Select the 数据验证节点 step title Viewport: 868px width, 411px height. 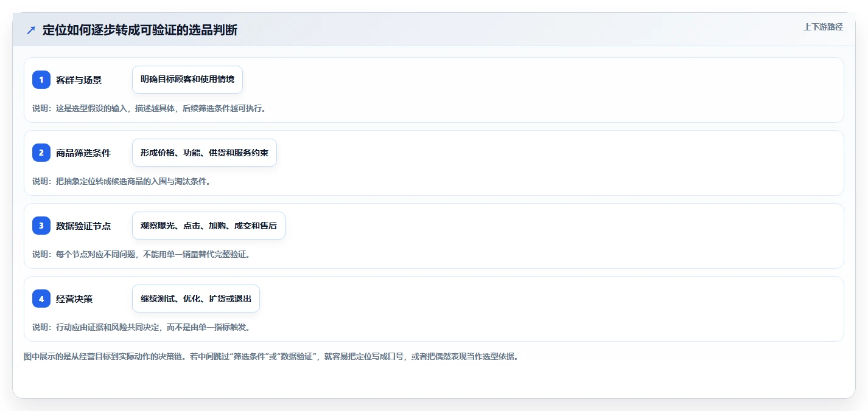click(83, 226)
